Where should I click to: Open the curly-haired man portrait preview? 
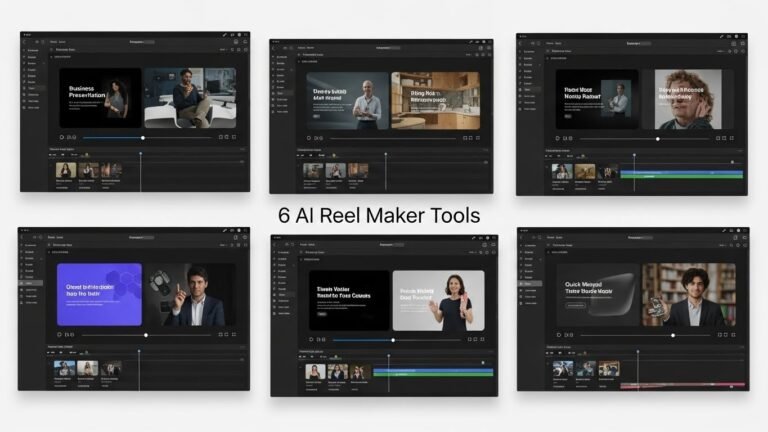coord(688,99)
